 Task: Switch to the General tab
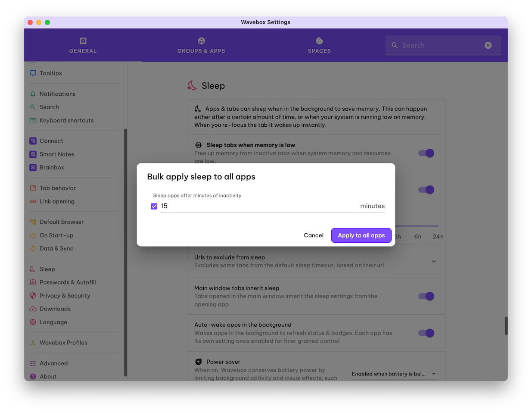pyautogui.click(x=83, y=45)
